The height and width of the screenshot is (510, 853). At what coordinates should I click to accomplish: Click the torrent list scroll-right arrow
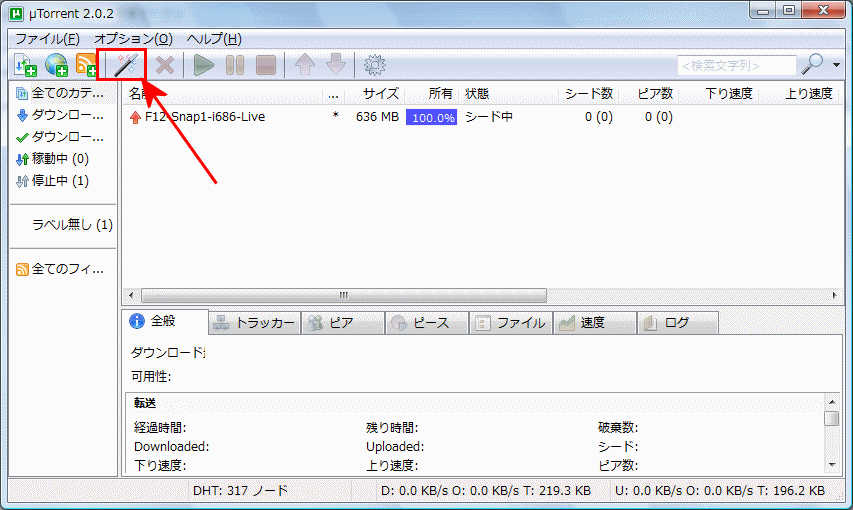click(835, 296)
